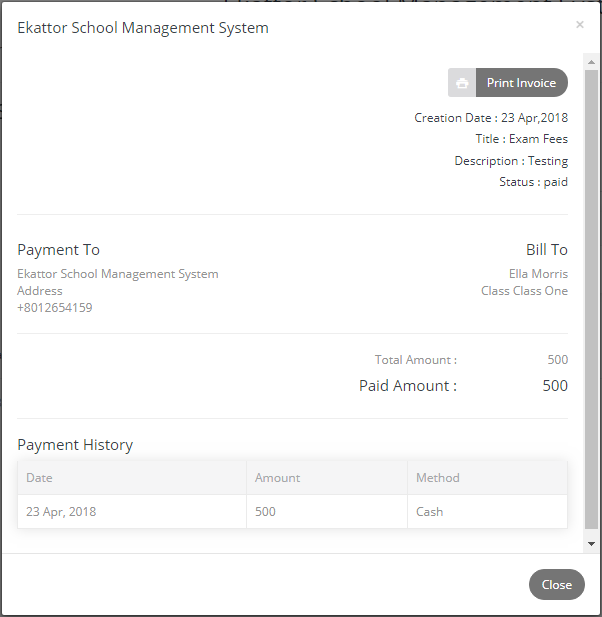The height and width of the screenshot is (617, 602).
Task: Click the Class Class One text
Action: click(x=524, y=291)
